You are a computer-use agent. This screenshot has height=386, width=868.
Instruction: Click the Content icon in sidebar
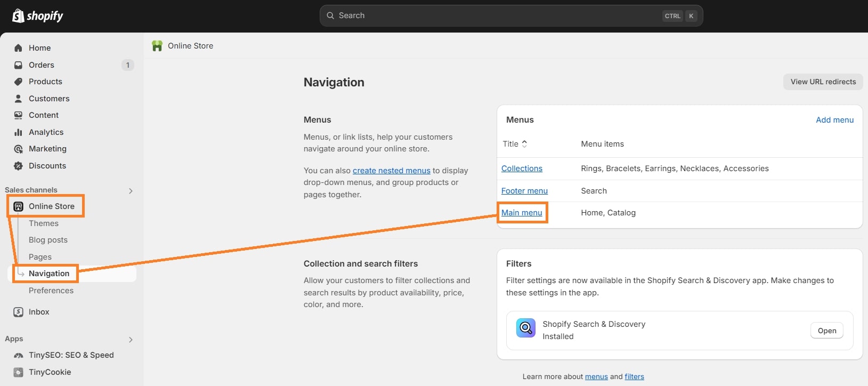[x=18, y=115]
